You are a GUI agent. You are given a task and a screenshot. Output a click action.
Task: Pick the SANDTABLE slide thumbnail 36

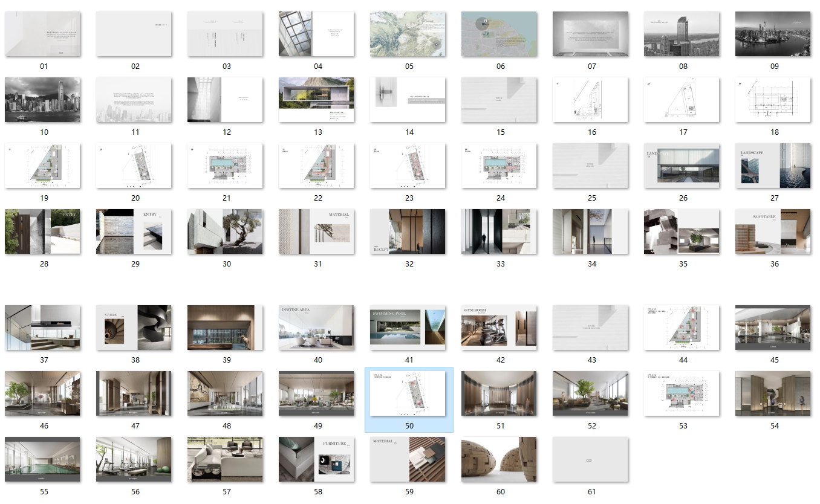point(773,231)
